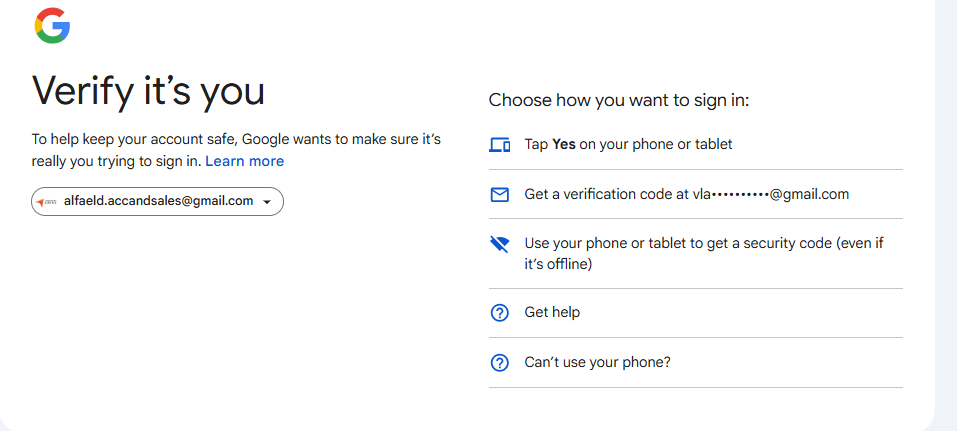Viewport: 957px width, 431px height.
Task: Select Use your phone or tablet security code option
Action: pyautogui.click(x=696, y=254)
